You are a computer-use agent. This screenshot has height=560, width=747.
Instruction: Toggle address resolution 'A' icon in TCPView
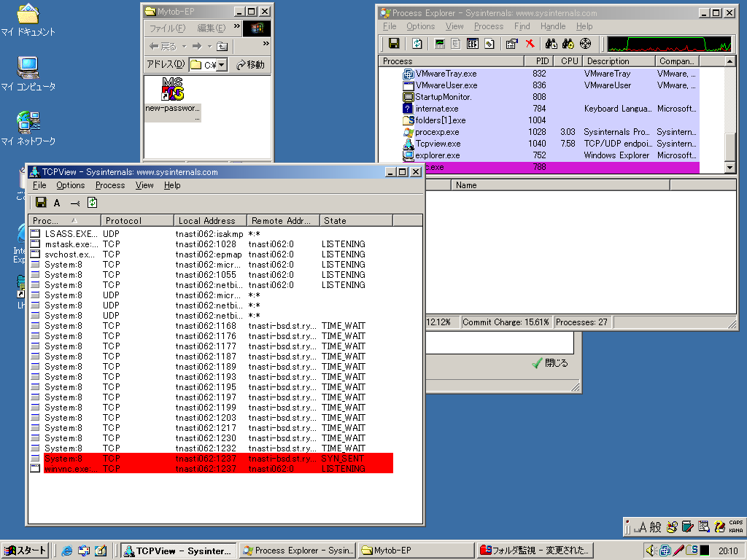click(x=57, y=203)
